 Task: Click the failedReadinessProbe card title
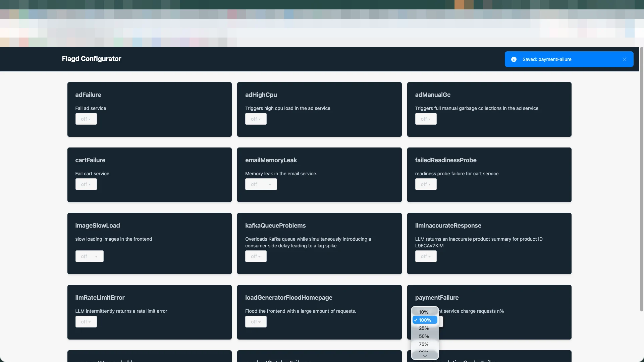pyautogui.click(x=446, y=160)
